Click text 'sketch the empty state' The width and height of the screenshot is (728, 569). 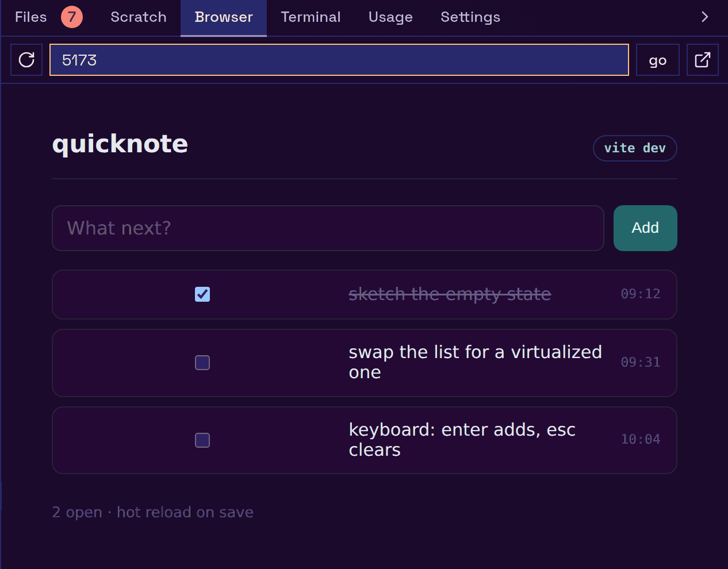[450, 294]
